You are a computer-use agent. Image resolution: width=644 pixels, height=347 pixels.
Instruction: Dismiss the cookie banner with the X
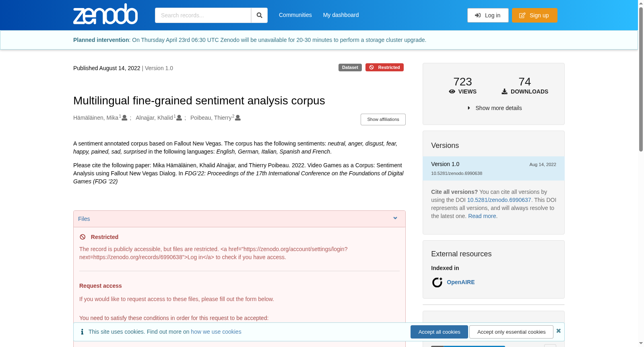559,331
